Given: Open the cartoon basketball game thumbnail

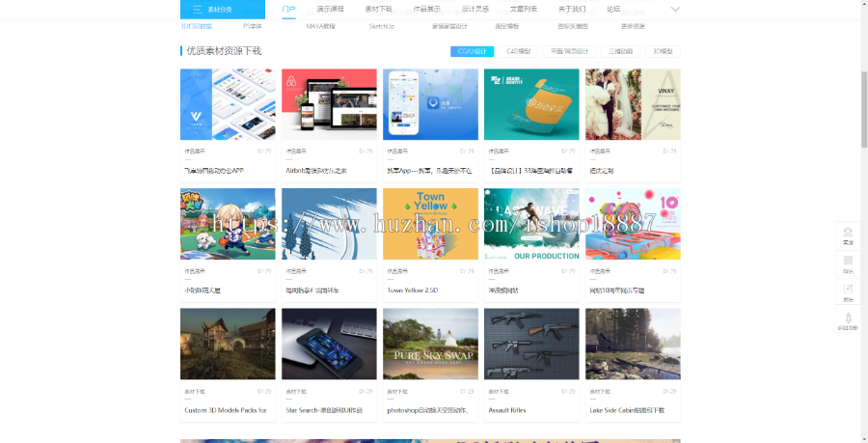Looking at the screenshot, I should point(228,224).
